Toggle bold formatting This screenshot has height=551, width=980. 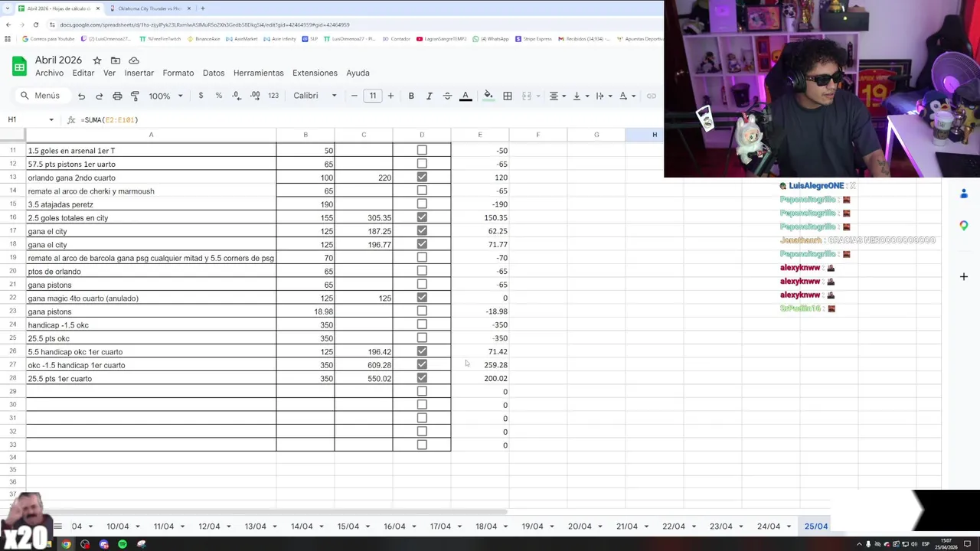click(411, 96)
